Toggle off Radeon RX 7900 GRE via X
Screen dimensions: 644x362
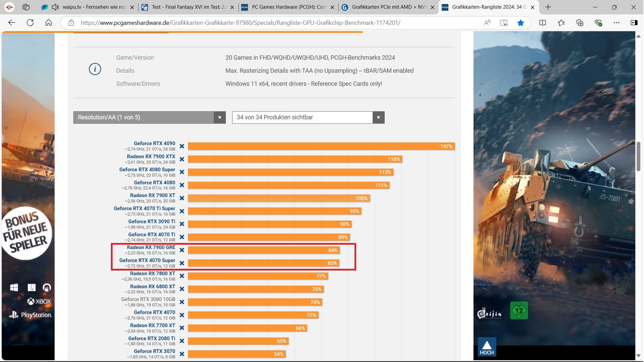[182, 250]
